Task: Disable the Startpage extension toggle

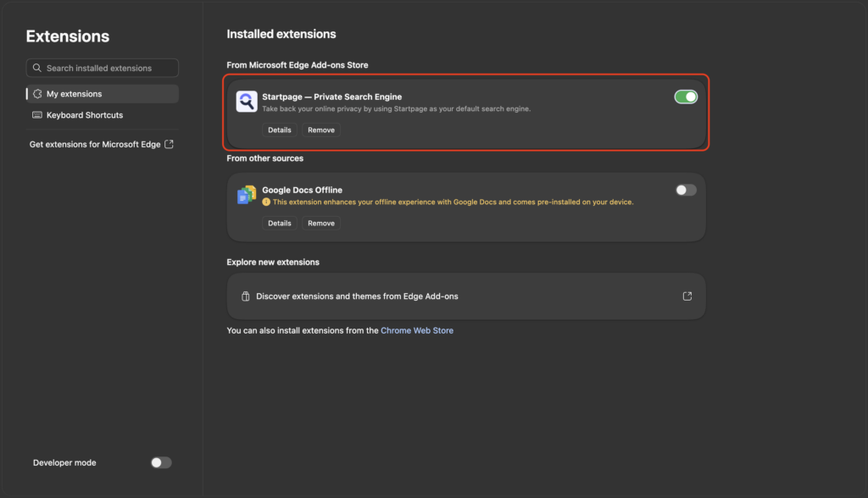Action: click(686, 97)
